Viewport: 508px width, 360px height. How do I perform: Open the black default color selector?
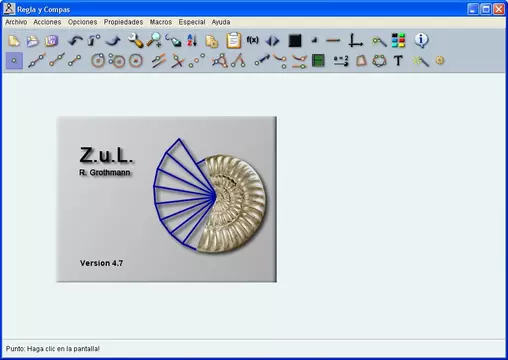[x=295, y=41]
